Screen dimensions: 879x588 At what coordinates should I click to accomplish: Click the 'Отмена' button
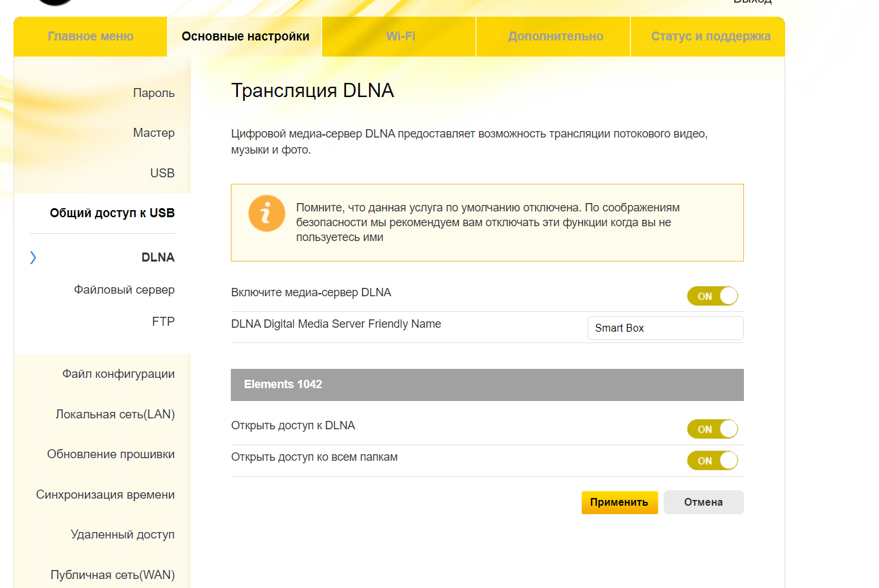(703, 503)
